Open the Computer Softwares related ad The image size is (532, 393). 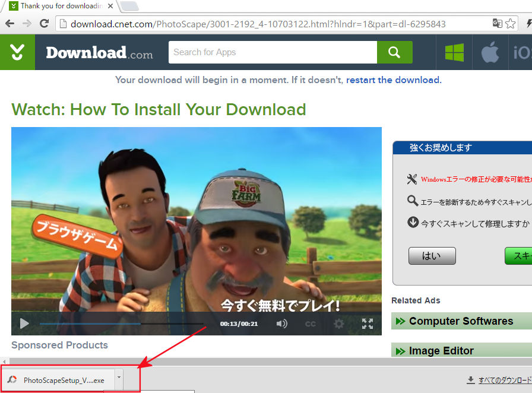pos(461,321)
